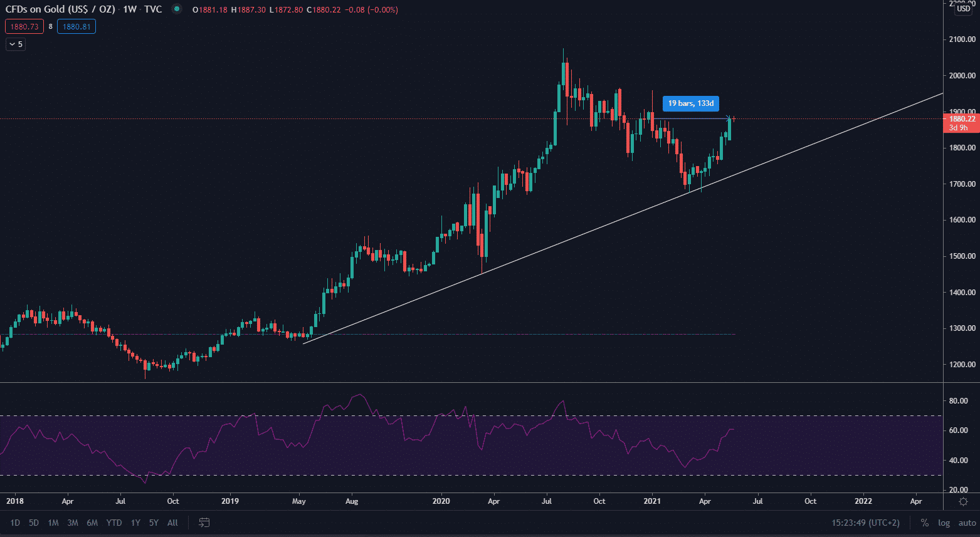
Task: Select the '19 bars, 133d' measurement label
Action: [690, 103]
